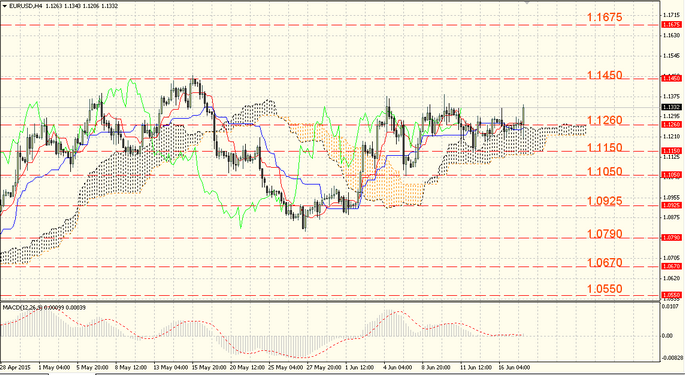The height and width of the screenshot is (375, 685).
Task: Select the red 1.1150 axis price tag
Action: tap(671, 151)
